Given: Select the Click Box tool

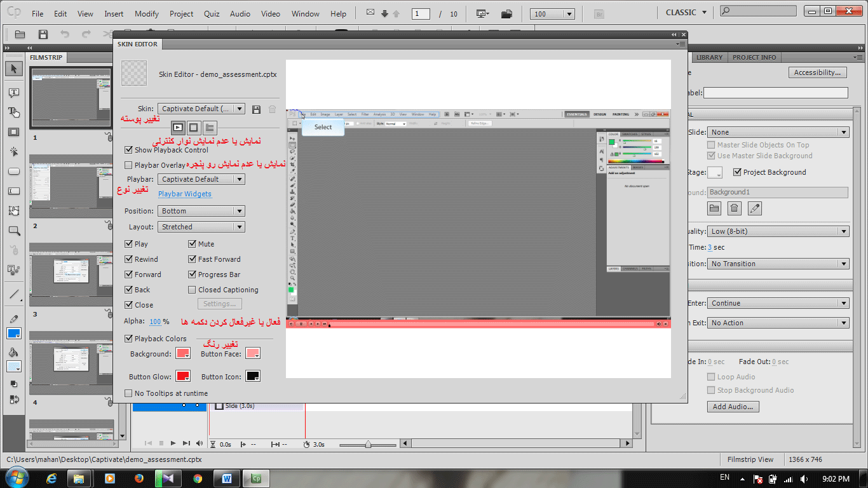Looking at the screenshot, I should (x=13, y=152).
